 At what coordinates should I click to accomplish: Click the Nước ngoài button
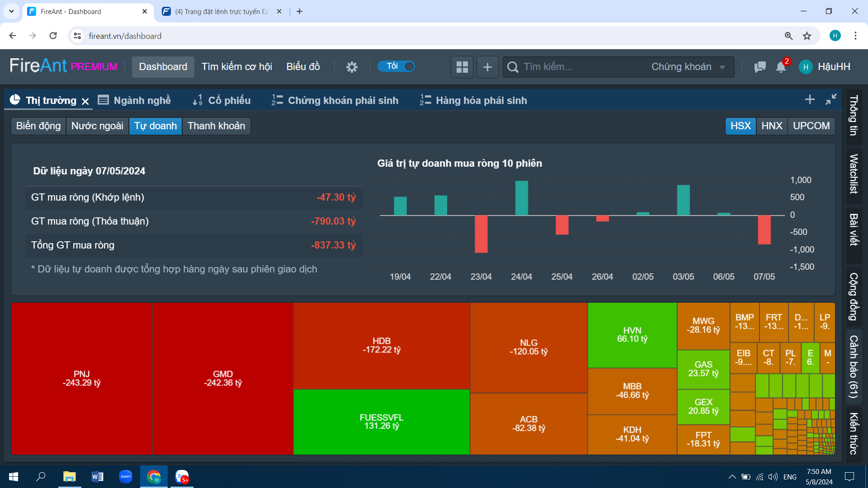pyautogui.click(x=97, y=126)
